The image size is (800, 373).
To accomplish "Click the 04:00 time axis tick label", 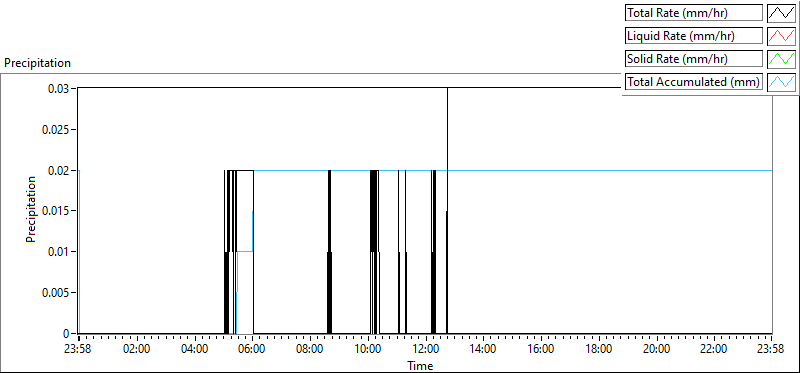I will [195, 350].
